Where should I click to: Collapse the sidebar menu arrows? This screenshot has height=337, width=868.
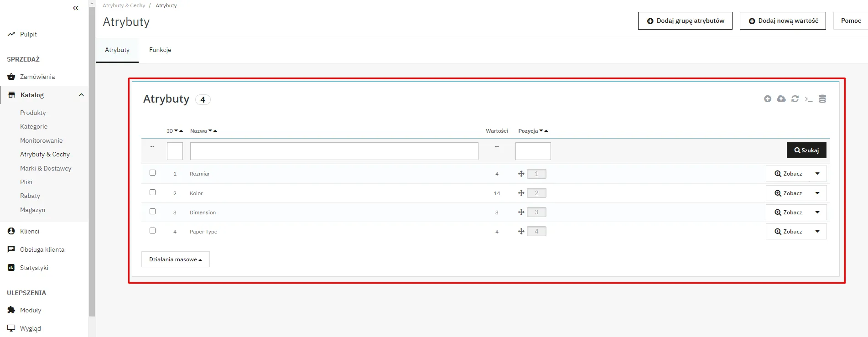click(76, 8)
